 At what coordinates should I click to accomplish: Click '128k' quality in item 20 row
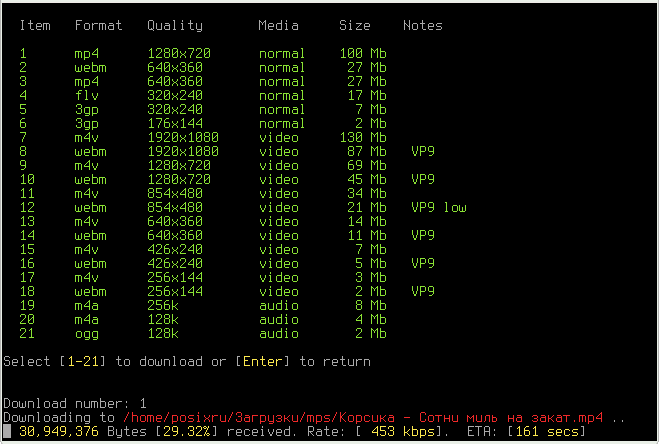[163, 320]
